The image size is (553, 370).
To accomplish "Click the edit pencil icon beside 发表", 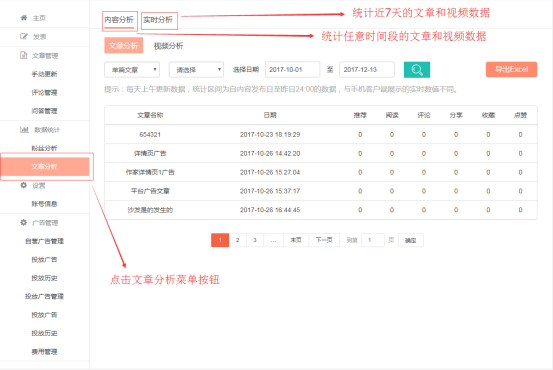I will 24,36.
